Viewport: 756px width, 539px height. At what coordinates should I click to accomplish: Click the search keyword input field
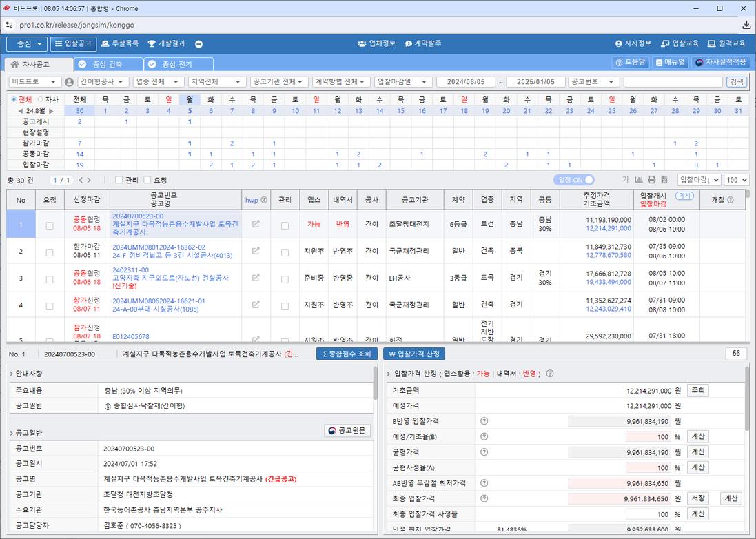click(673, 81)
